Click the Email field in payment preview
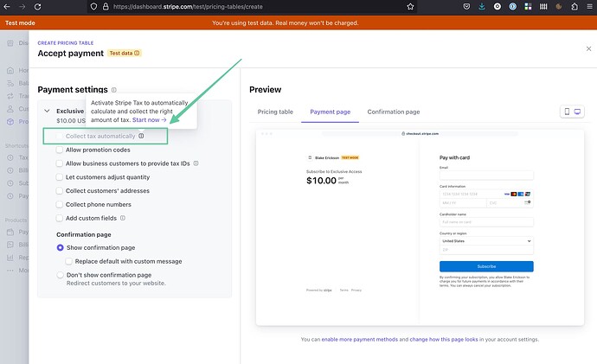597x364 pixels. [x=486, y=175]
